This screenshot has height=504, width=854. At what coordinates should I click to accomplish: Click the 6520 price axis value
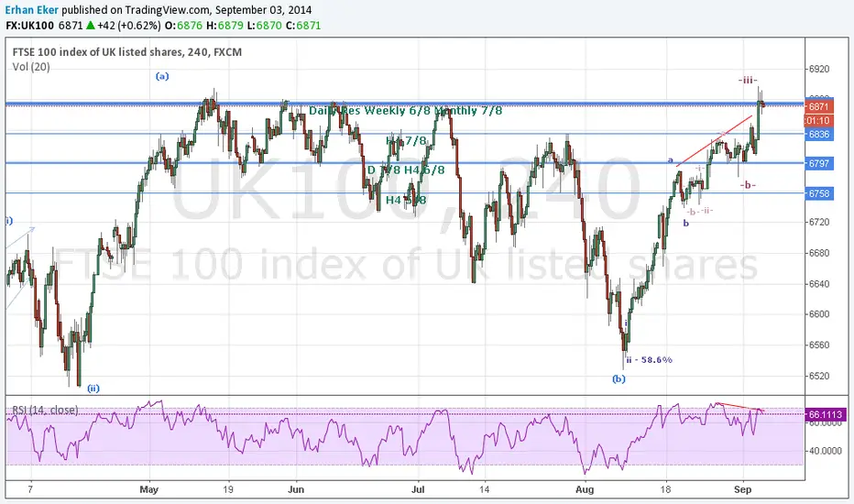pyautogui.click(x=819, y=376)
